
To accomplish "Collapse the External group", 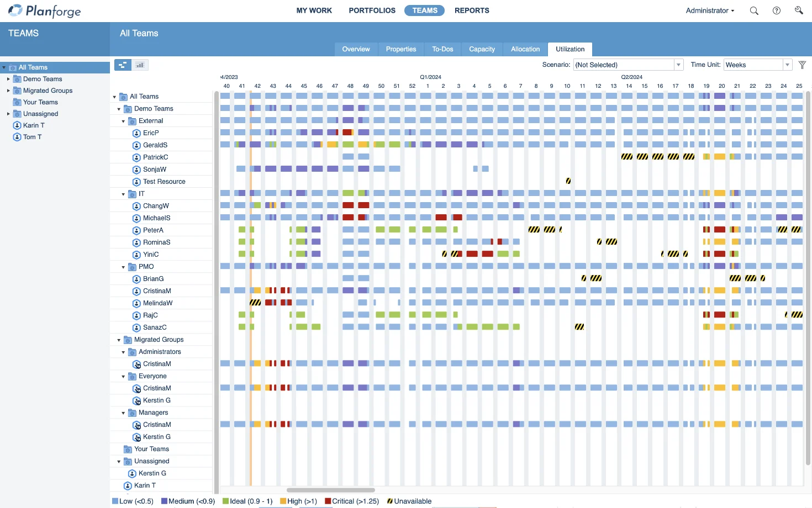I will 123,121.
